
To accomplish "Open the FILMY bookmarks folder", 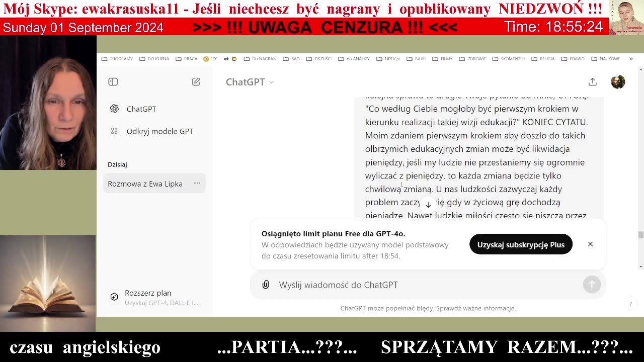I will 442,59.
